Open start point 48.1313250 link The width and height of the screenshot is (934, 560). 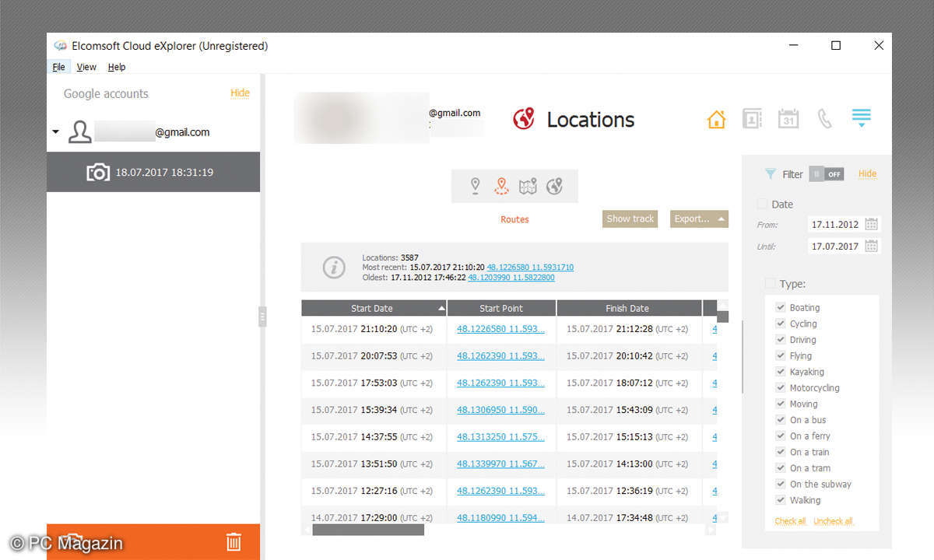500,437
